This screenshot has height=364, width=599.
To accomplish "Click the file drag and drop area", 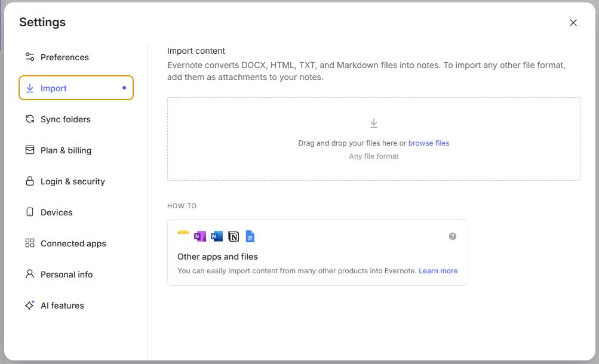I will click(374, 139).
